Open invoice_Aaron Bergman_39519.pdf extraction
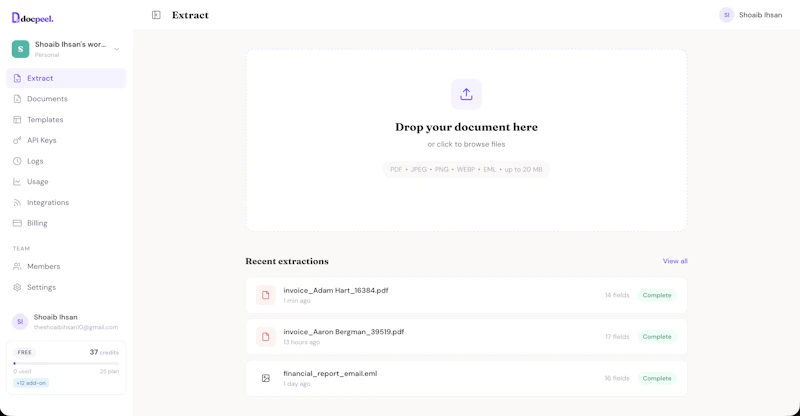 (x=466, y=337)
